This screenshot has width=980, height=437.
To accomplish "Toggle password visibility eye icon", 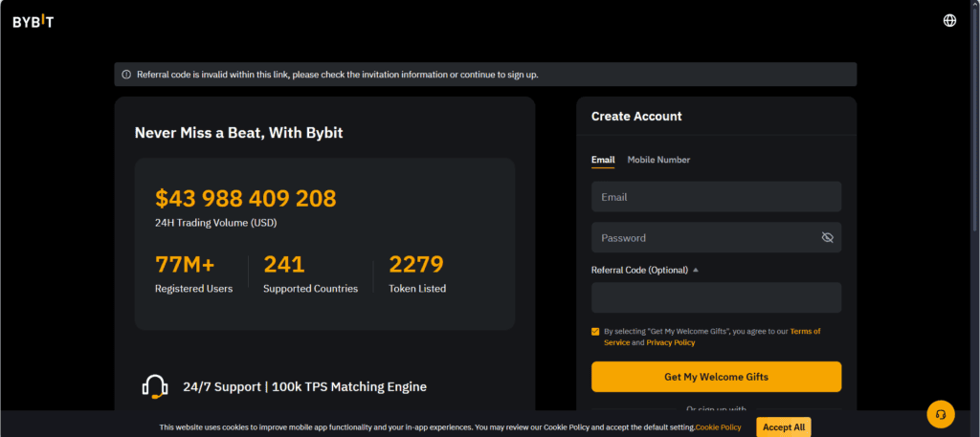I will (828, 237).
